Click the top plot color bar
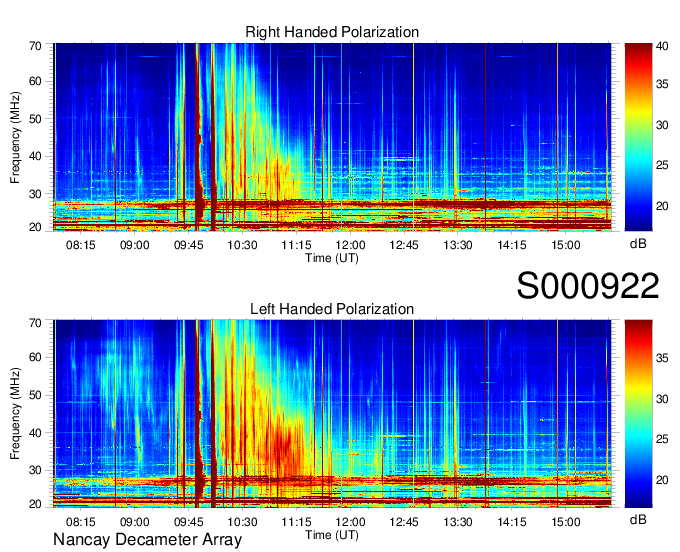Screen dimensions: 680x552 point(638,137)
